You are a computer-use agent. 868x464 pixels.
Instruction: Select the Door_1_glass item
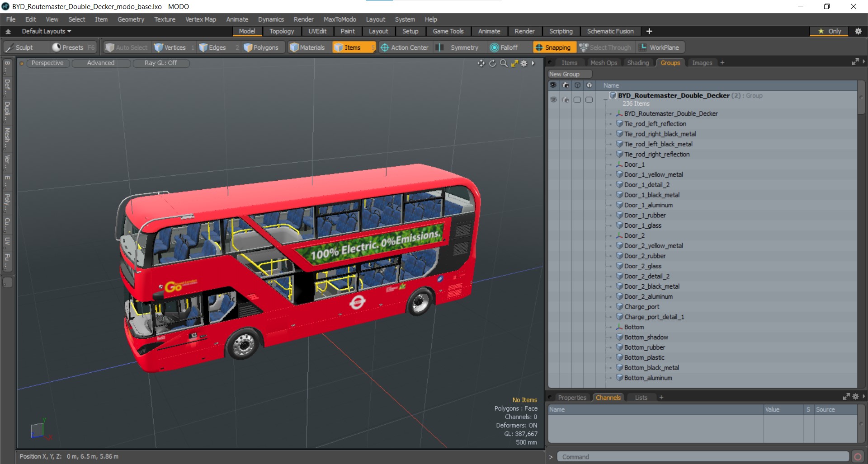coord(642,225)
